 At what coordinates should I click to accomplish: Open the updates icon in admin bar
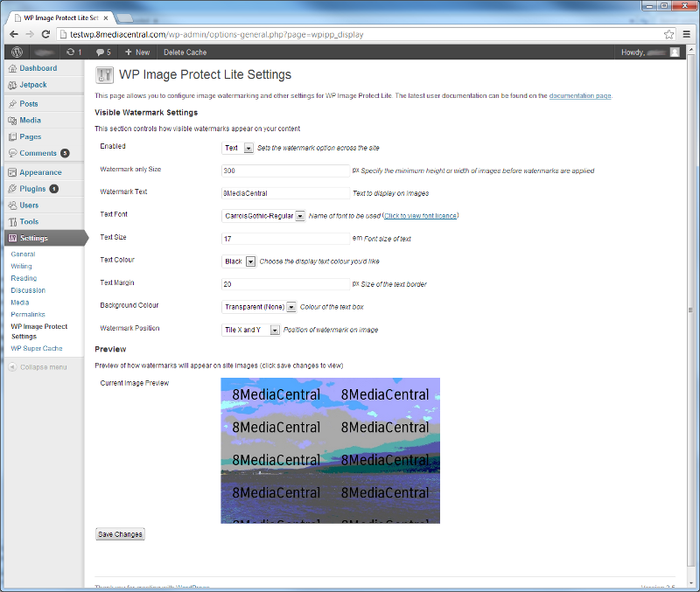coord(73,52)
